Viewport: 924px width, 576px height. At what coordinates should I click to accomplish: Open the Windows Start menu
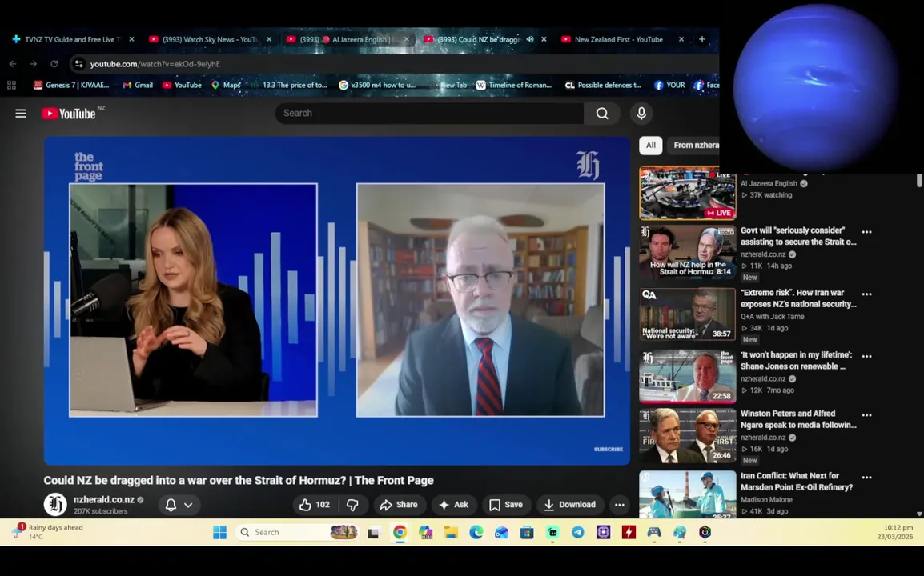[x=220, y=533]
